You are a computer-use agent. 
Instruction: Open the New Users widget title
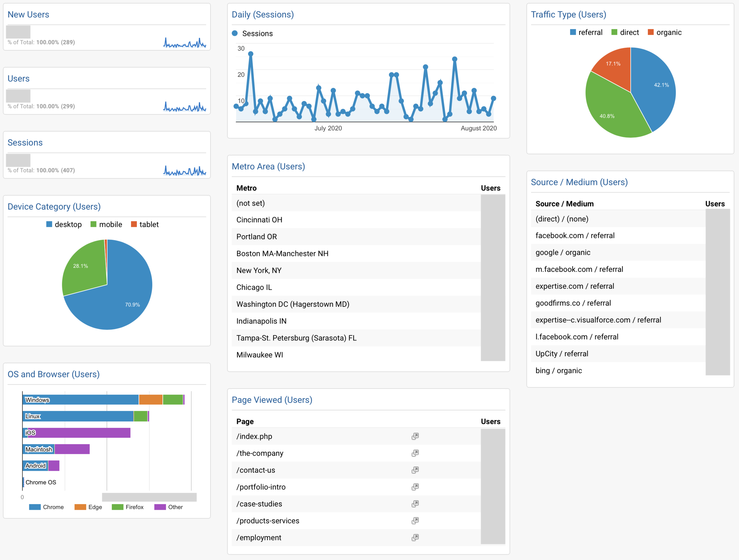28,14
